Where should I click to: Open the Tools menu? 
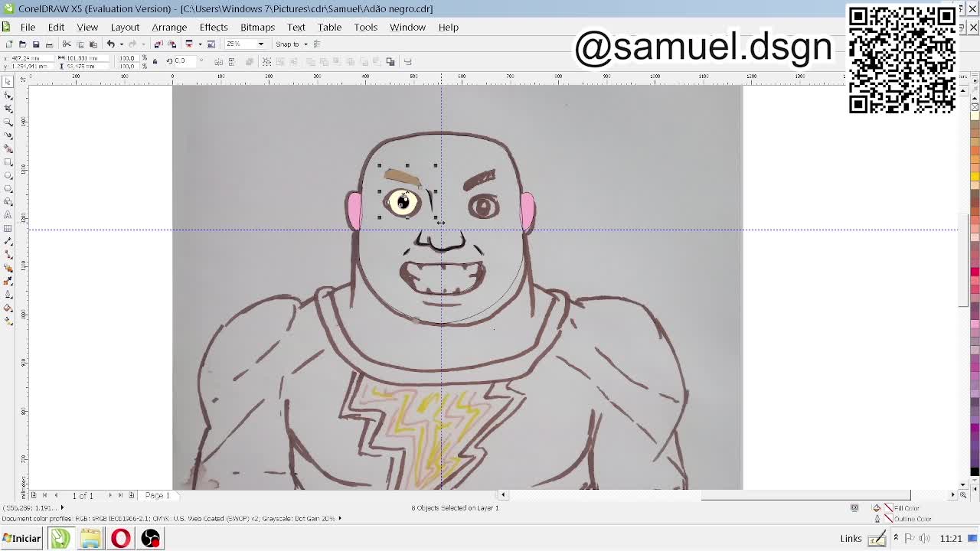[365, 27]
